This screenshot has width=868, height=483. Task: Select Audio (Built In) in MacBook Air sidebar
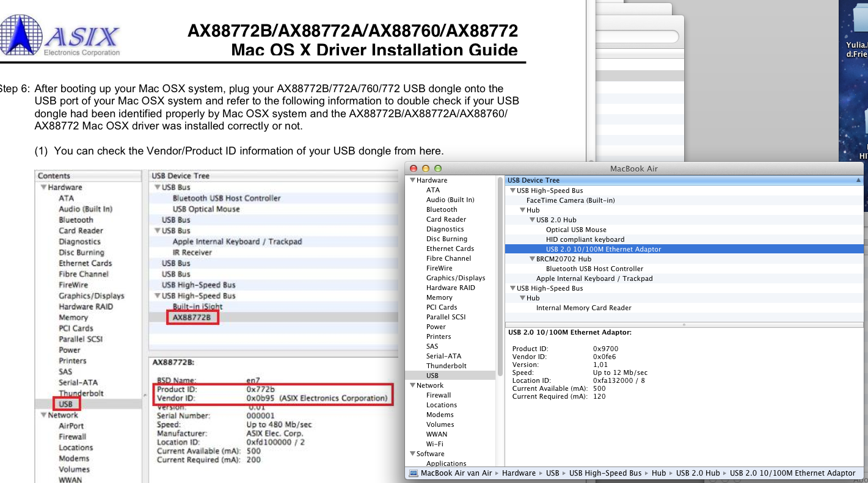click(x=450, y=200)
